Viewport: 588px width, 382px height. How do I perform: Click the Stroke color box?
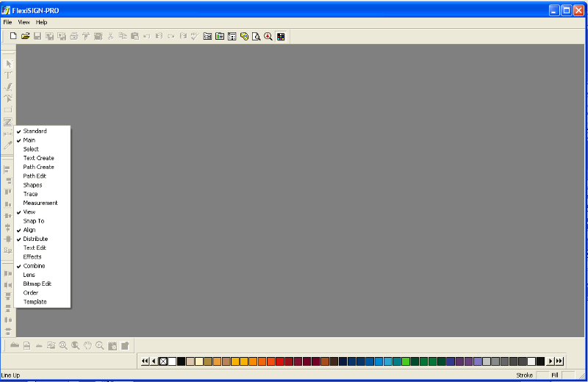tap(542, 375)
